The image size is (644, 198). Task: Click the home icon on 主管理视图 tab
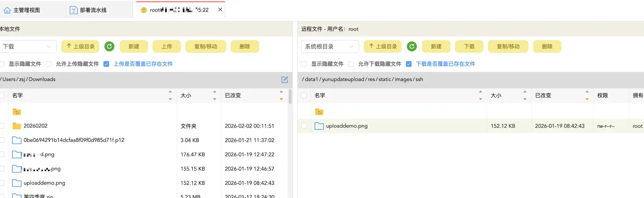coord(7,10)
